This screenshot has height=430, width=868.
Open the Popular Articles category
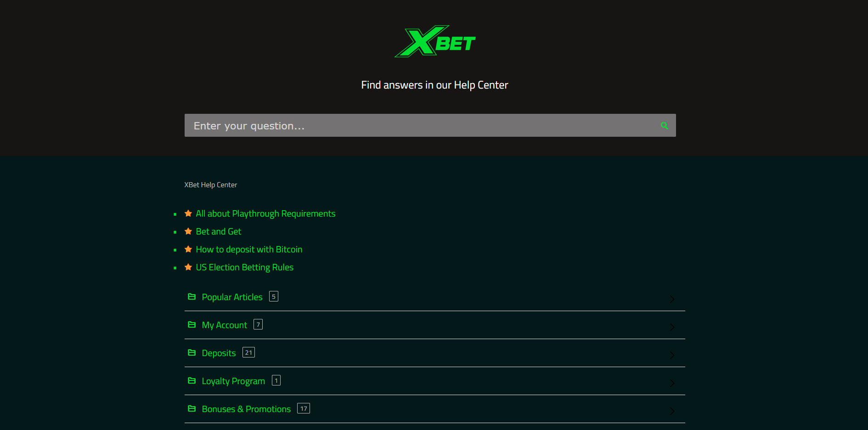click(x=232, y=297)
